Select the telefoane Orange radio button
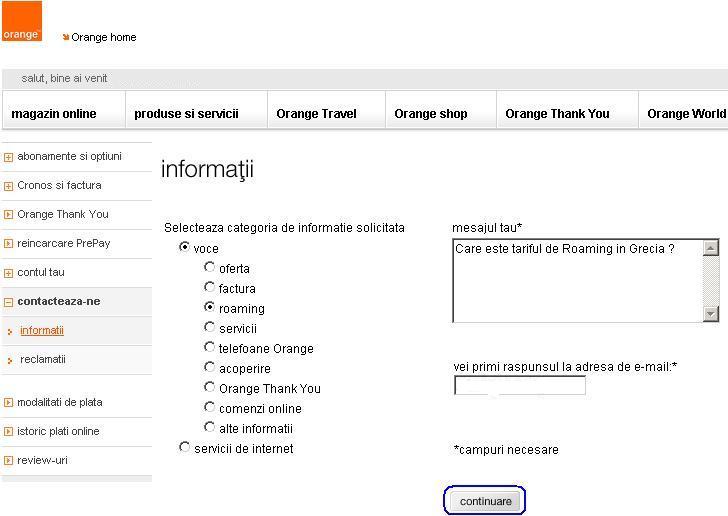The height and width of the screenshot is (516, 728). pos(209,347)
